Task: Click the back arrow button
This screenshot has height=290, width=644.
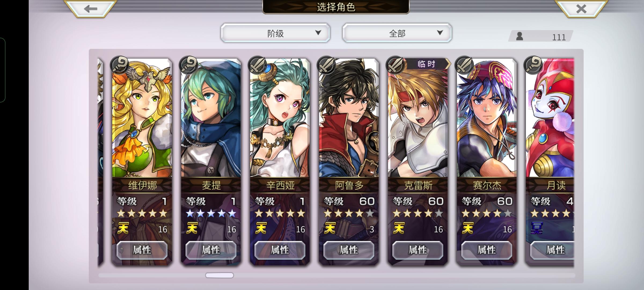Action: coord(90,9)
